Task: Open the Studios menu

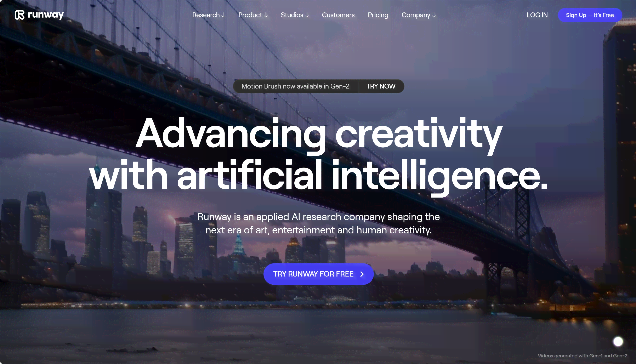Action: click(294, 15)
